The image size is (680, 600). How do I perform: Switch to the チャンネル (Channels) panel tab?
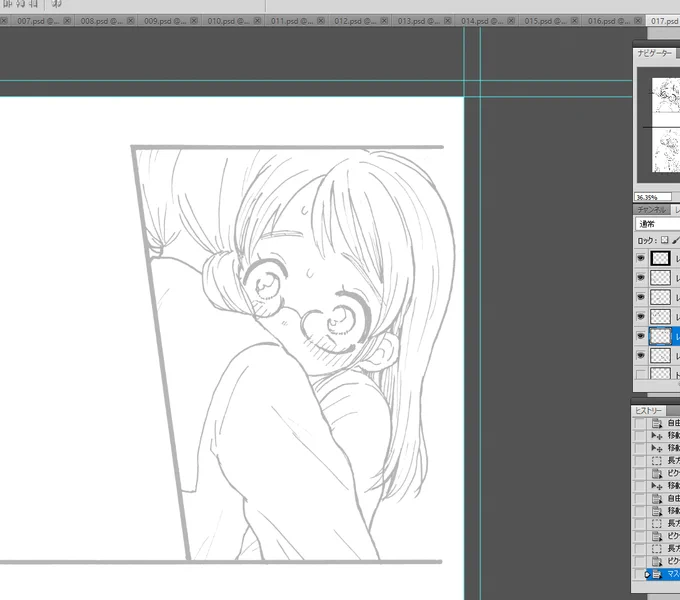click(x=651, y=209)
